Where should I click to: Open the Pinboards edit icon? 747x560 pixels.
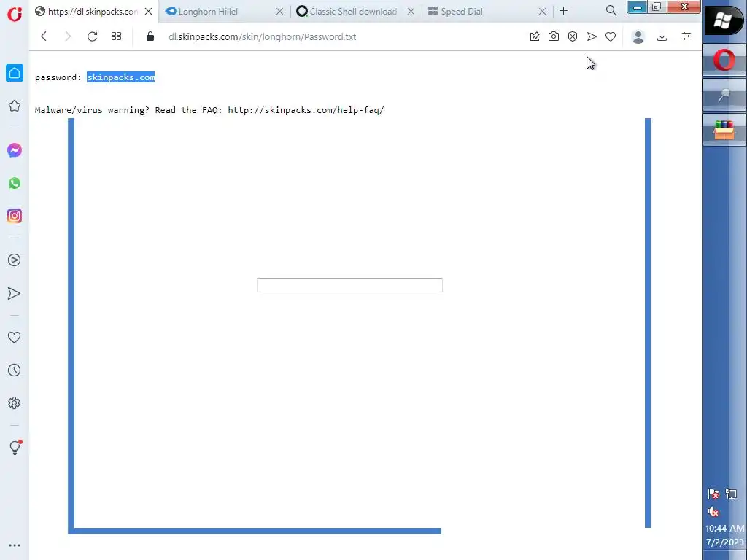[x=535, y=36]
